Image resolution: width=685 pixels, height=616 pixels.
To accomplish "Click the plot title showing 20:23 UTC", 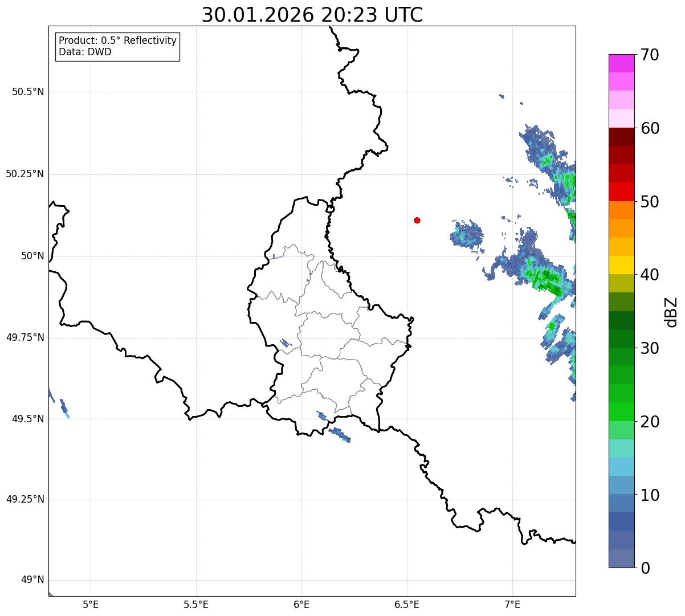I will click(312, 15).
